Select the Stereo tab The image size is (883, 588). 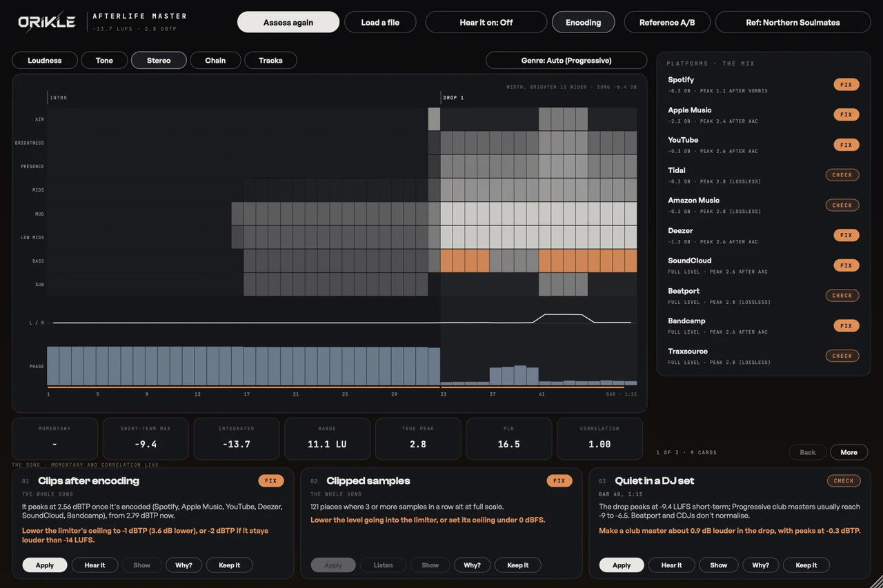[x=159, y=60]
